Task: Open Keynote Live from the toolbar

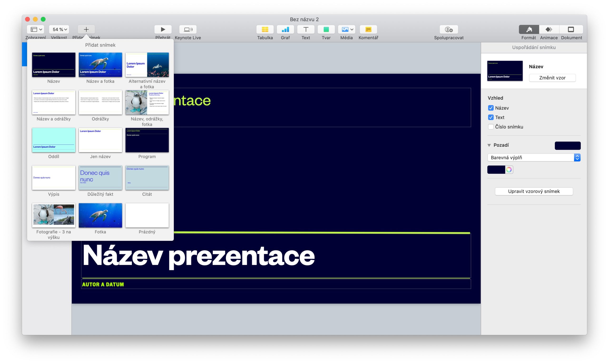Action: [x=188, y=29]
